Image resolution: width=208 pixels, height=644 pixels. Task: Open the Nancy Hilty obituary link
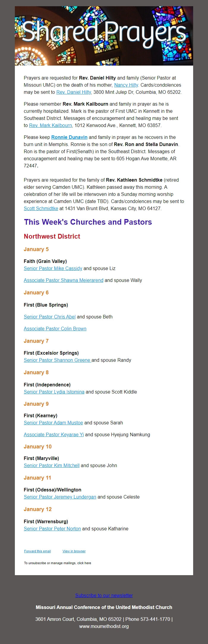[126, 85]
